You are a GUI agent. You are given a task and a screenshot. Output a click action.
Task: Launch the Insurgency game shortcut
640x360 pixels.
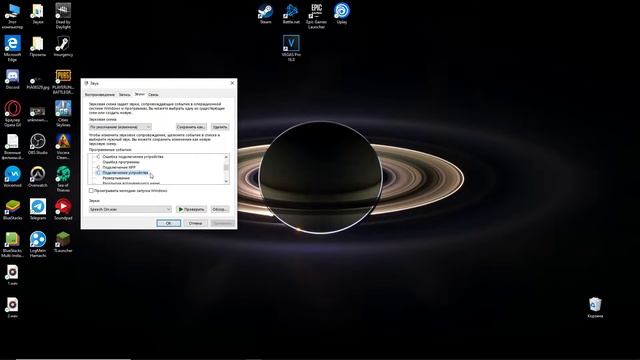[63, 47]
